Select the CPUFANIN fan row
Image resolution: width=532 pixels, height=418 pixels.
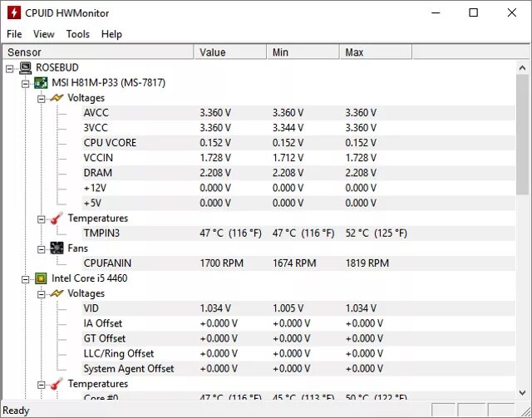[298, 263]
